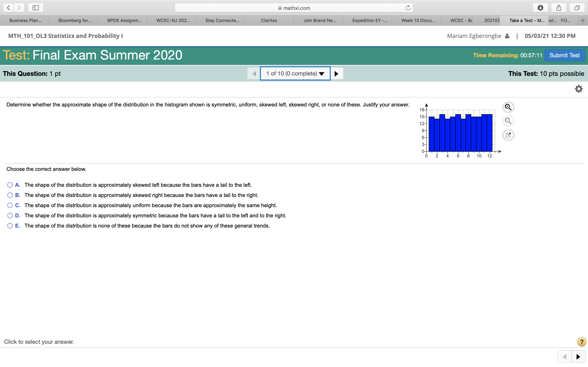588x367 pixels.
Task: Open the Safari share icon
Action: 559,8
